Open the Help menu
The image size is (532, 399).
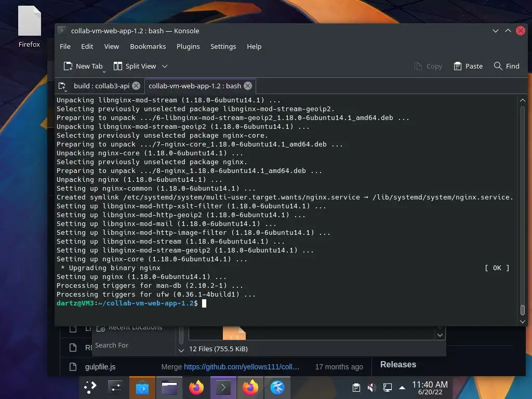click(x=254, y=46)
